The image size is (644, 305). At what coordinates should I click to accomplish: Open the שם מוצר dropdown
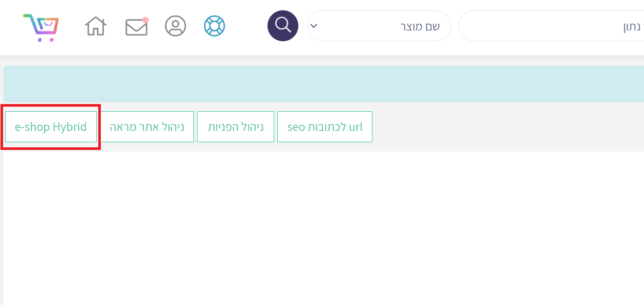click(379, 26)
